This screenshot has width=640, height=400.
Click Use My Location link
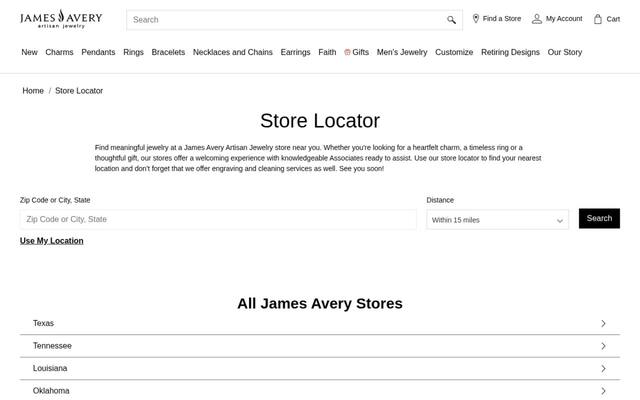(51, 241)
